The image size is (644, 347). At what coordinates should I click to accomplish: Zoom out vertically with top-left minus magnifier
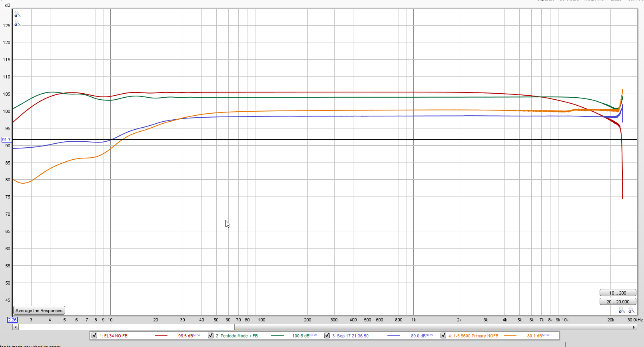[17, 23]
